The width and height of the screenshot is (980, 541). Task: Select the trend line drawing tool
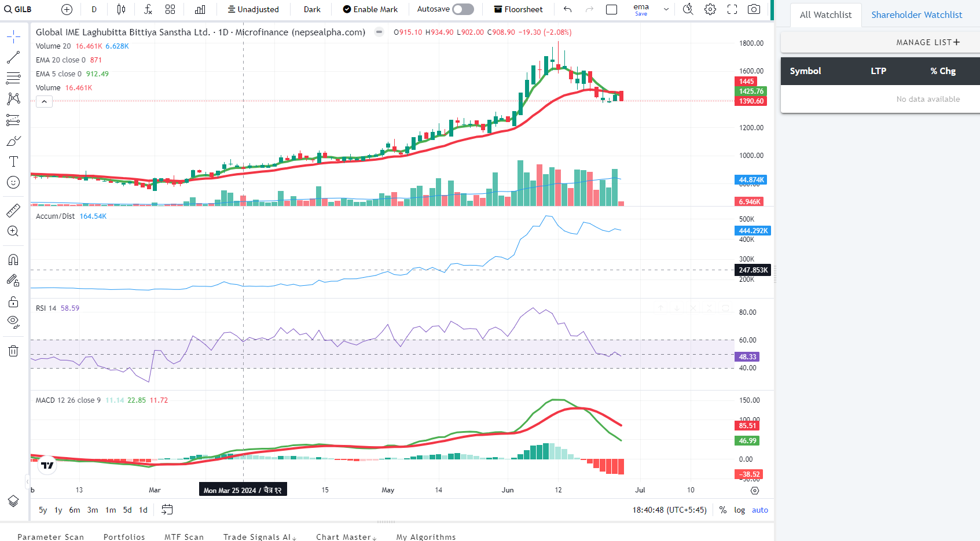coord(13,58)
